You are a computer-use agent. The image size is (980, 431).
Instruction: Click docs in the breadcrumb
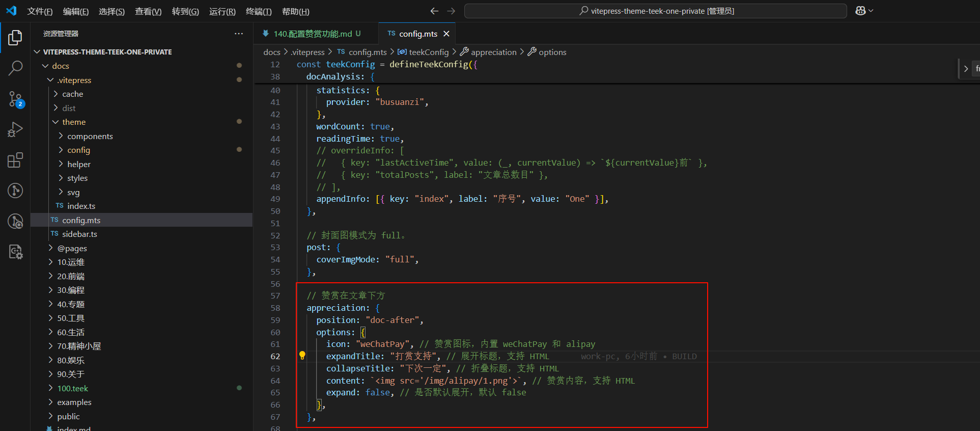[272, 52]
